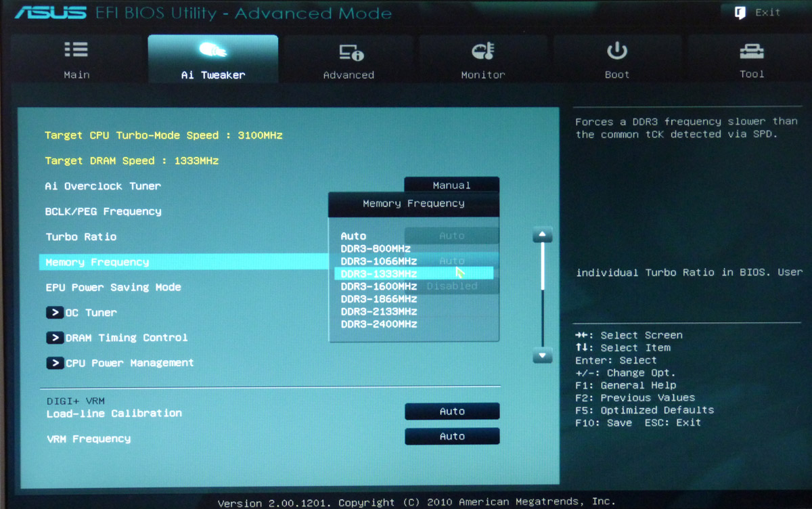Viewport: 812px width, 509px height.
Task: Click the Ai Tweaker tab icon
Action: (x=212, y=50)
